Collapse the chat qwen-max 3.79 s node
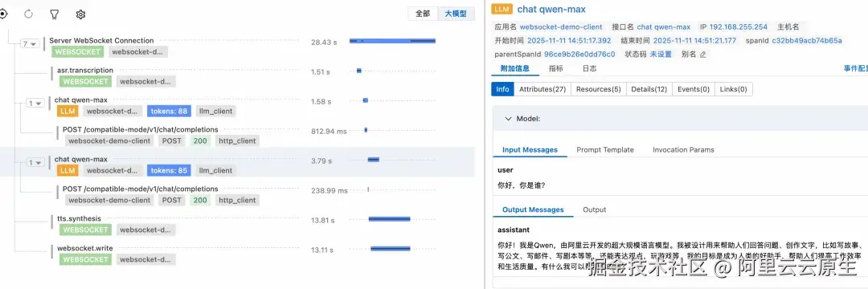Image resolution: width=868 pixels, height=289 pixels. coord(36,162)
